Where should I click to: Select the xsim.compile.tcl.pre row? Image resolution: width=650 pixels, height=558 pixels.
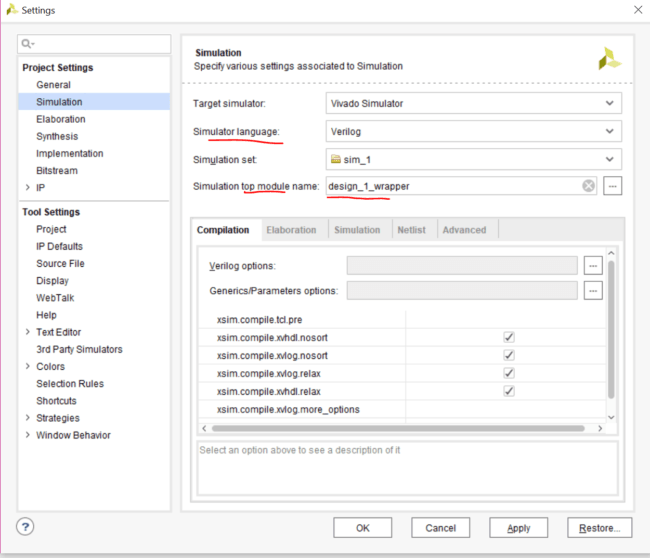pos(402,320)
